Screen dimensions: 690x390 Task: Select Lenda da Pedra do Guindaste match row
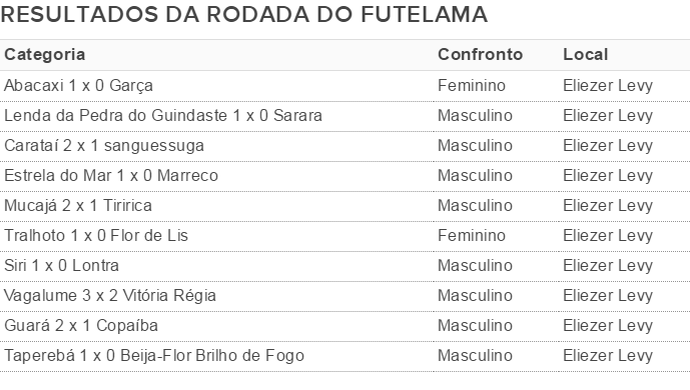click(x=345, y=116)
